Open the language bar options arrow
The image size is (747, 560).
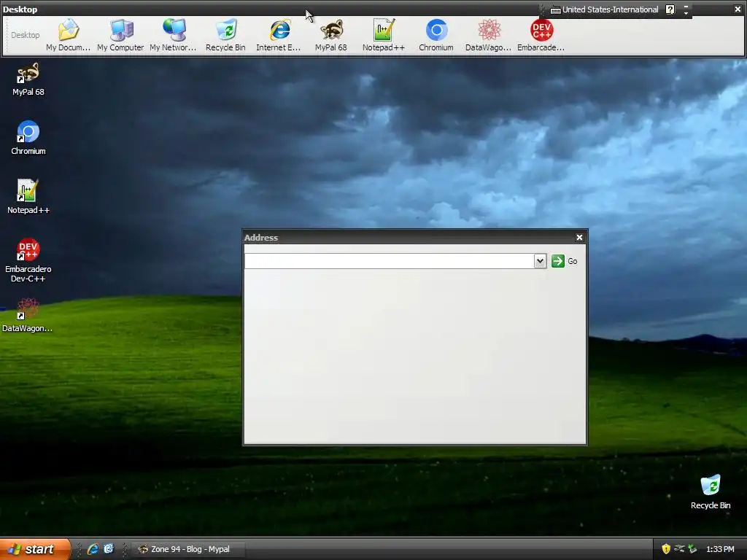(x=686, y=13)
